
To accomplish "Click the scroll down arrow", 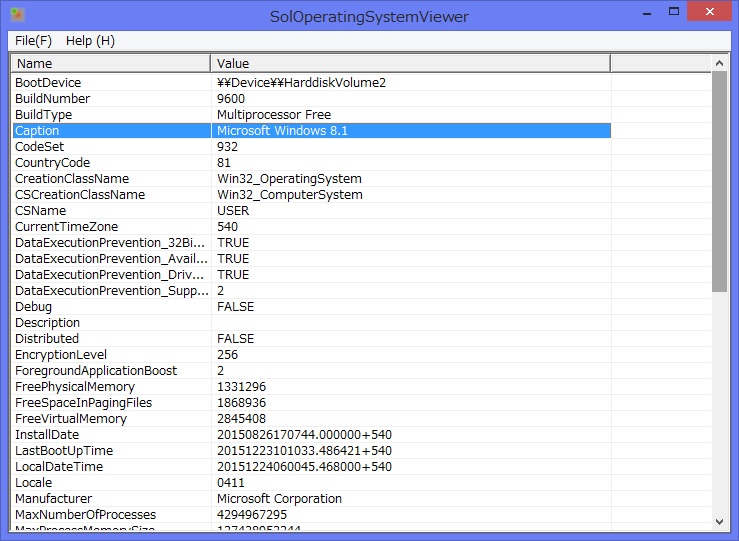I will (719, 522).
